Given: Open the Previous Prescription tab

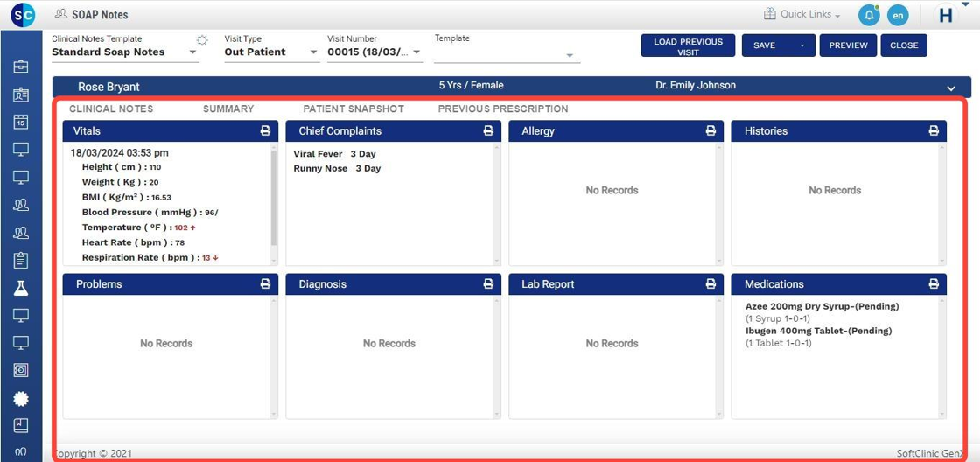Looking at the screenshot, I should pos(503,109).
